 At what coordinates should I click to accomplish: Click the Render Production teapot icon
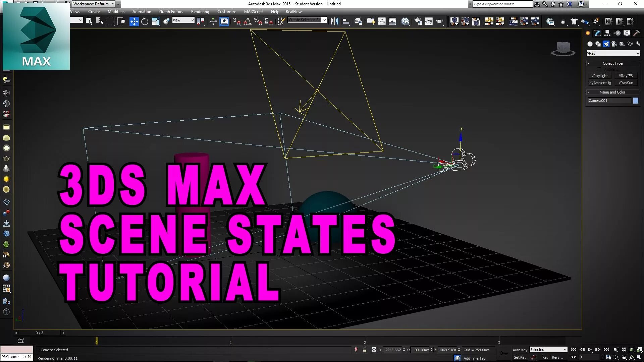click(439, 22)
